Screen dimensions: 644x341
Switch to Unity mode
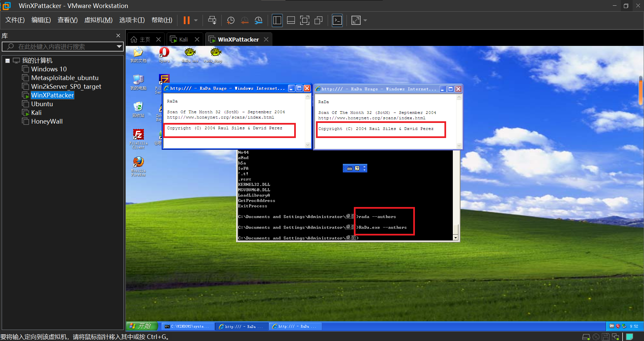(318, 20)
